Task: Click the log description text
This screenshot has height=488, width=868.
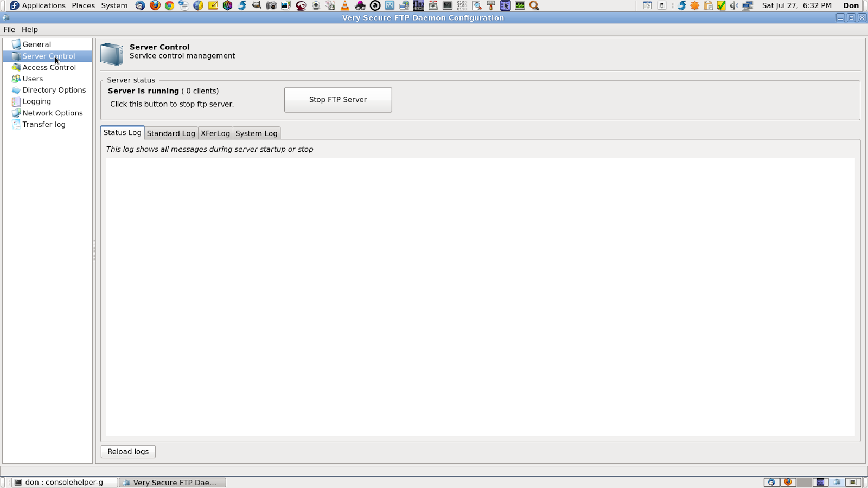Action: (209, 149)
